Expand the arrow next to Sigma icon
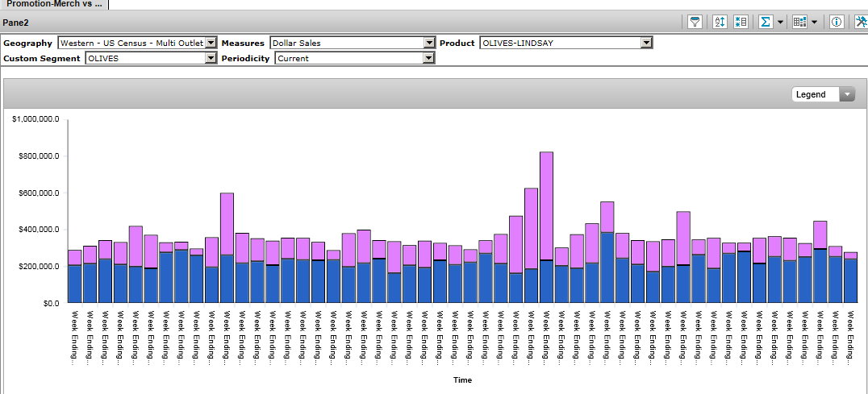 pos(780,23)
